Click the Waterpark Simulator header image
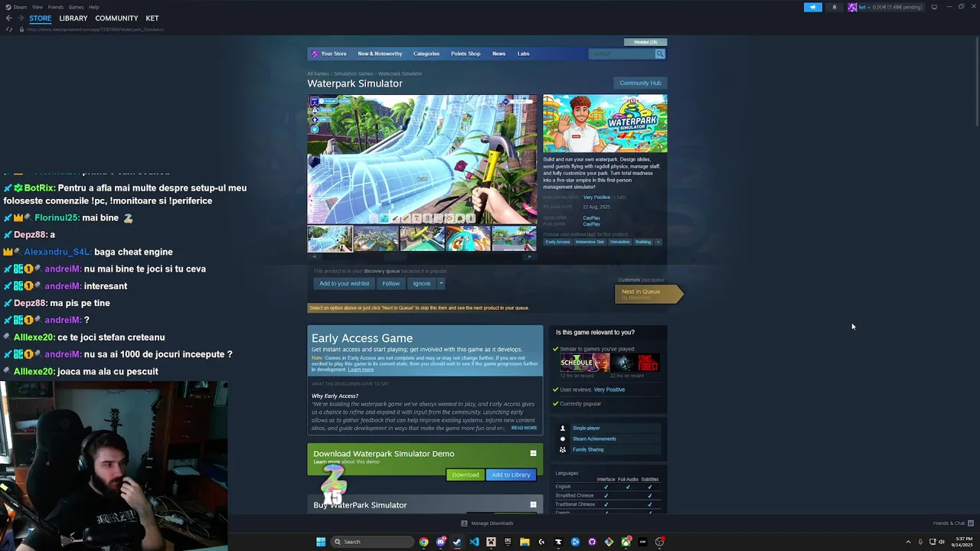This screenshot has height=551, width=980. [605, 123]
